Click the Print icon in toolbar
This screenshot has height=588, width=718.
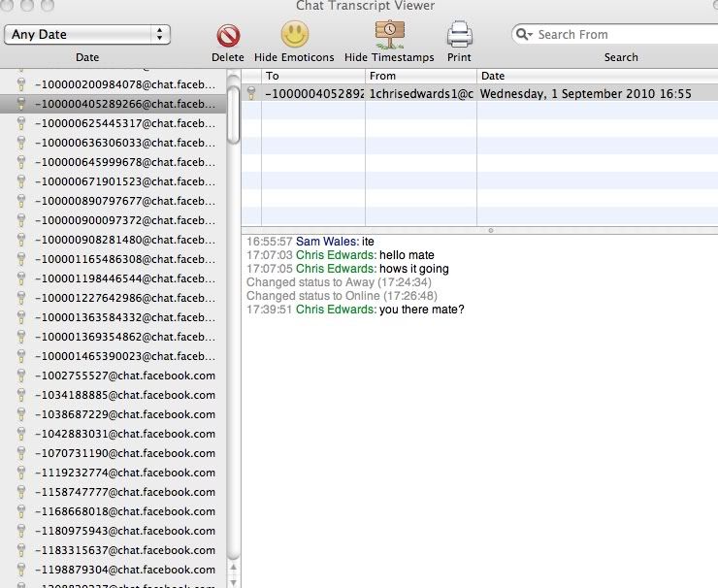[459, 35]
